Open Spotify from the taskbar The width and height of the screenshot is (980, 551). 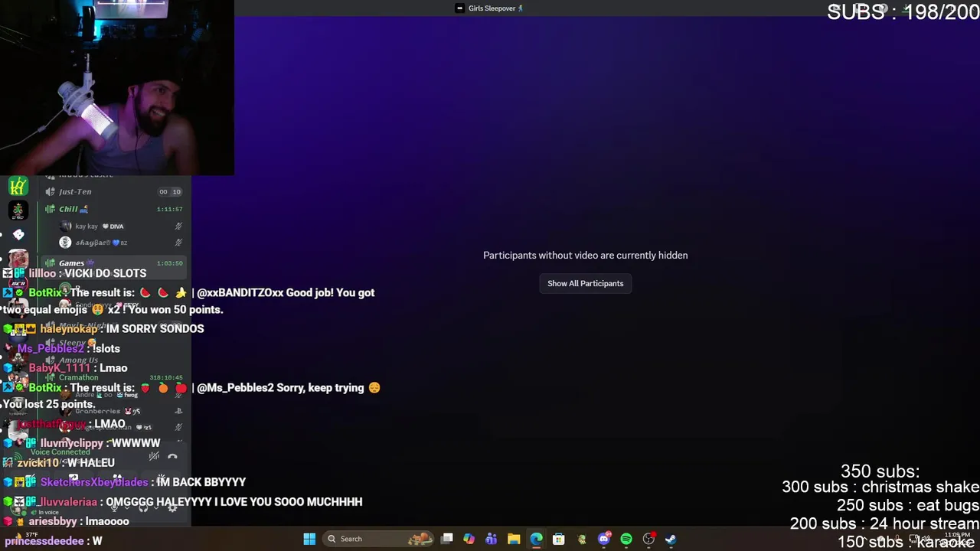626,539
